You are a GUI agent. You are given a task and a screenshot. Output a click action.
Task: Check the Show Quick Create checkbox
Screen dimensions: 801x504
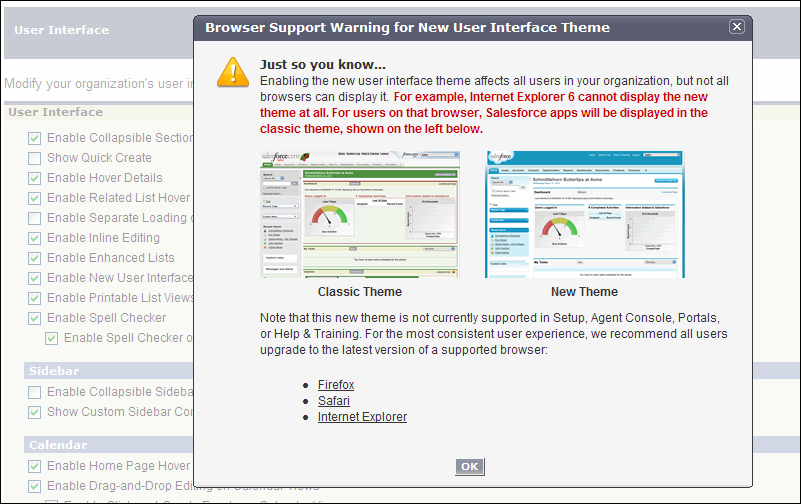click(x=35, y=158)
